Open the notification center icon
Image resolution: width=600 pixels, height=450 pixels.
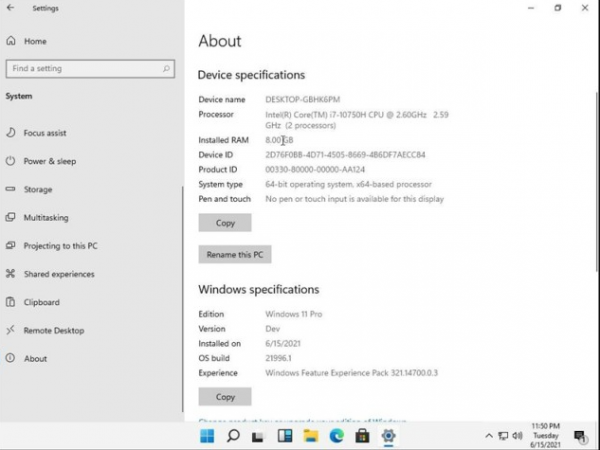(580, 436)
